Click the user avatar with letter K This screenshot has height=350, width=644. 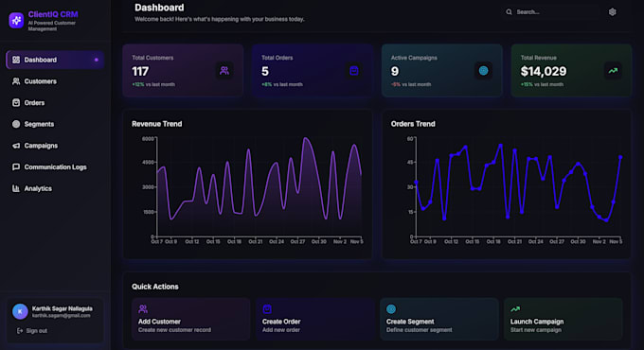pyautogui.click(x=20, y=312)
